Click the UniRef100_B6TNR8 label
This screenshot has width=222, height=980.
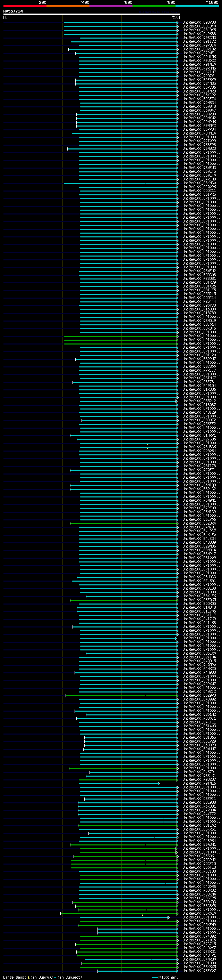(199, 91)
